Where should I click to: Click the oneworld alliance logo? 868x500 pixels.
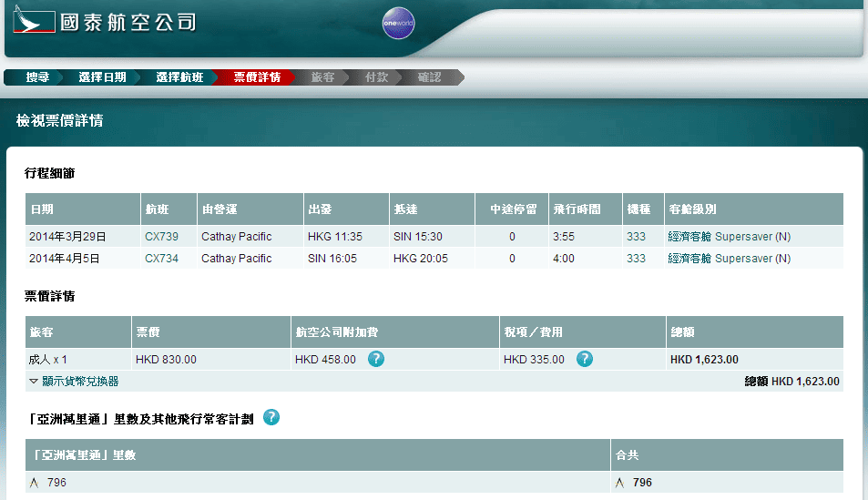[x=398, y=25]
